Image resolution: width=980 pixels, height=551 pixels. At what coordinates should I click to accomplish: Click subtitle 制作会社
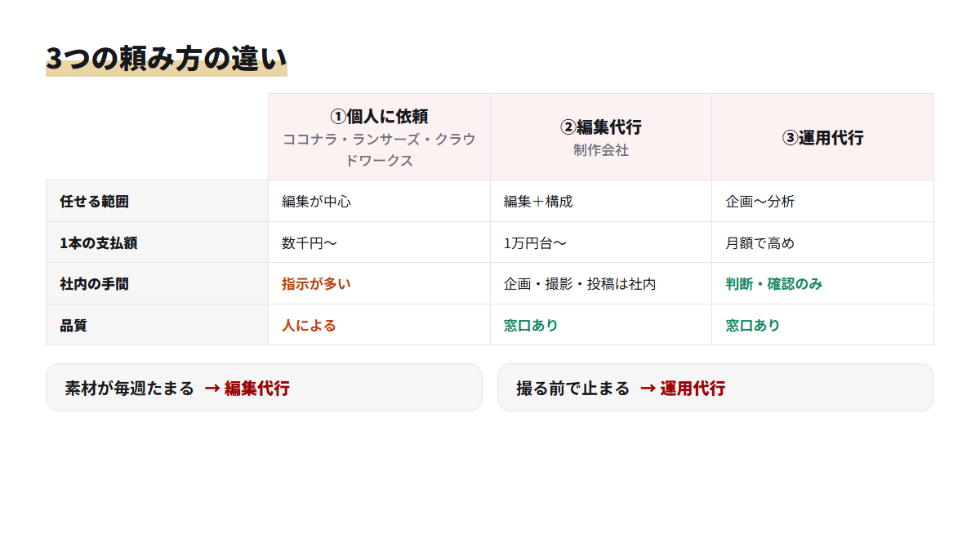(601, 150)
